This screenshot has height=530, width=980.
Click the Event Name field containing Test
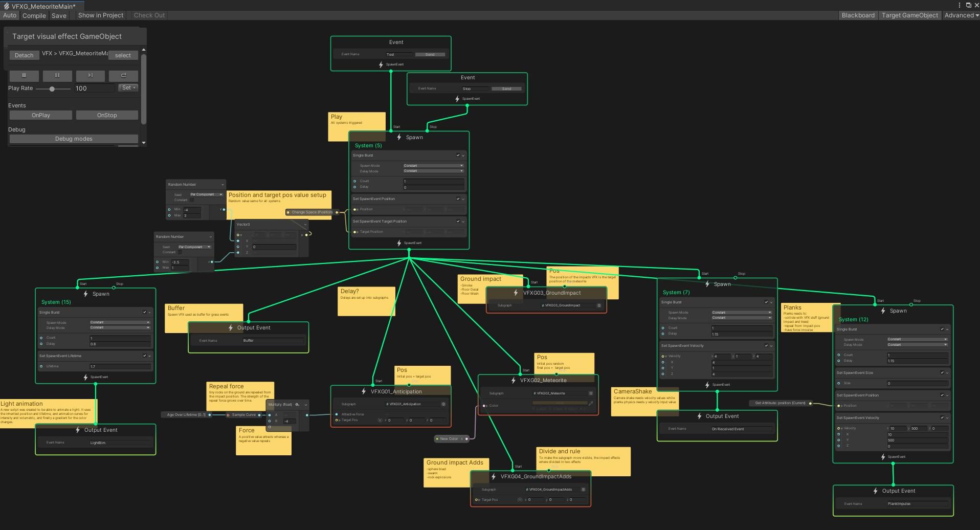coord(399,54)
